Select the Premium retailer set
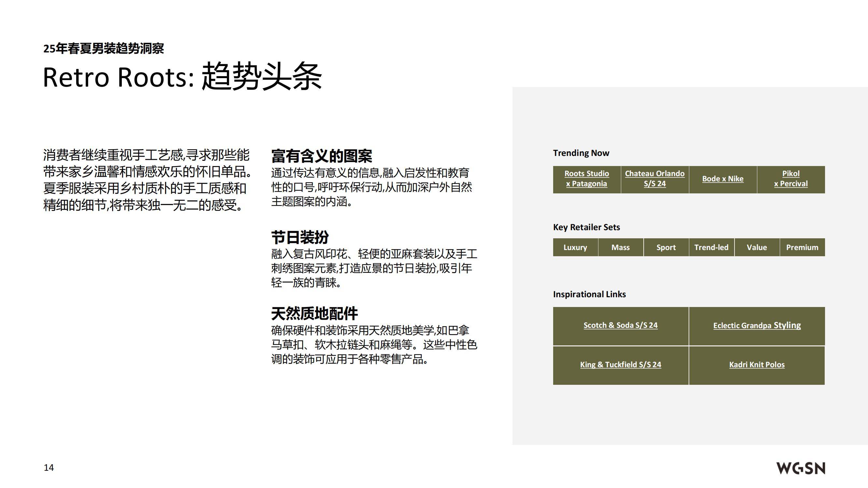This screenshot has height=488, width=868. click(802, 247)
